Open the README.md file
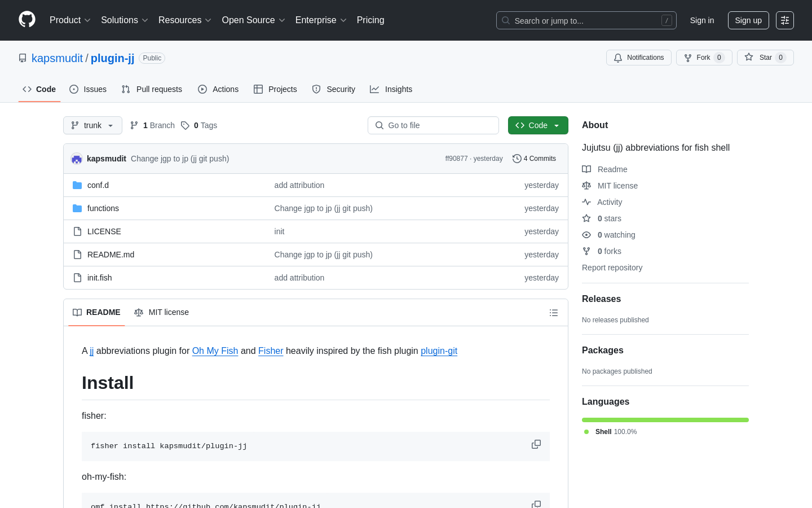The height and width of the screenshot is (508, 812). click(x=111, y=255)
